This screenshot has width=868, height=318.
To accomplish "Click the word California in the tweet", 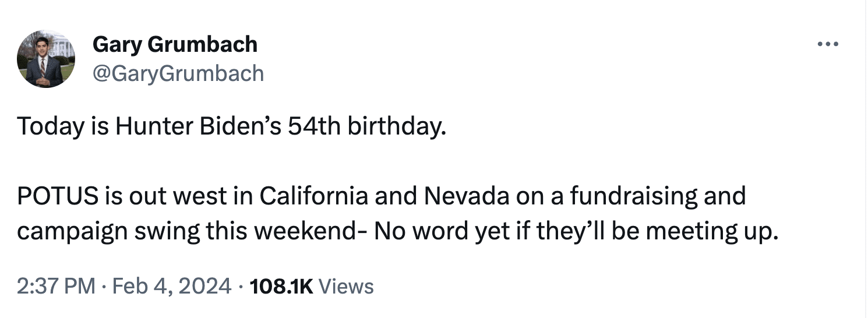I will [x=313, y=196].
